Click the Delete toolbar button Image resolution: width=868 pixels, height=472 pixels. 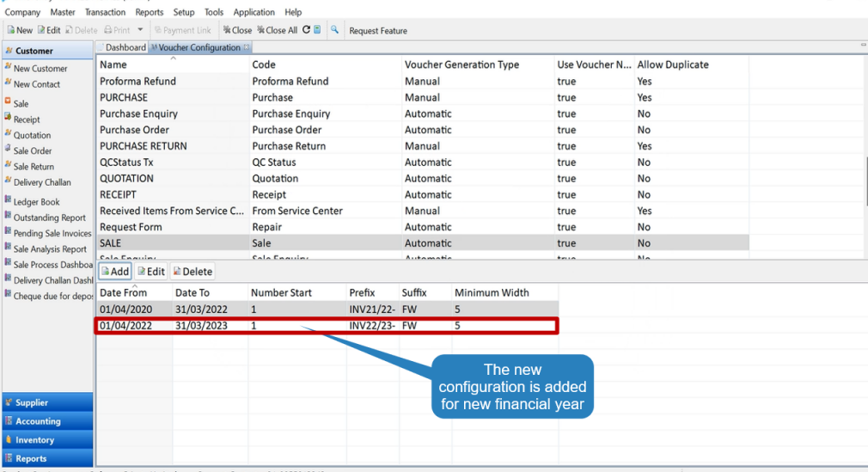[82, 30]
